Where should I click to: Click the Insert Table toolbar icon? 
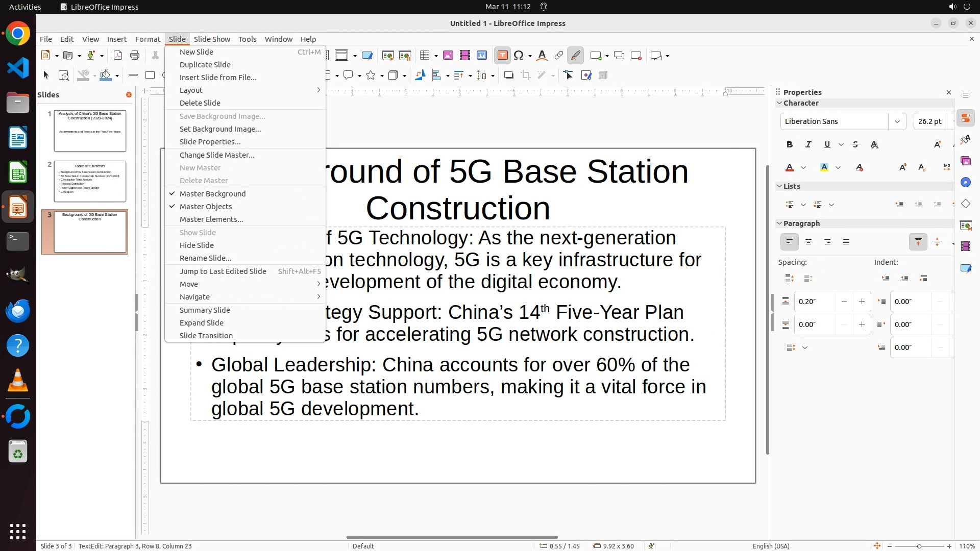pyautogui.click(x=424, y=56)
